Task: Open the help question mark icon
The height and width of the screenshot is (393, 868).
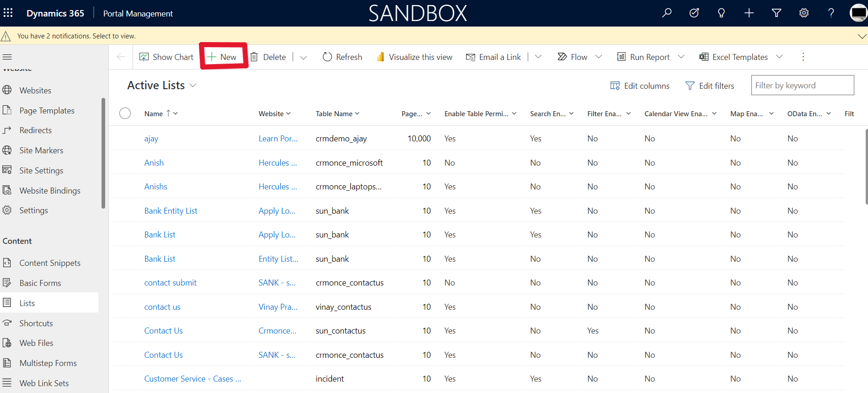Action: click(831, 13)
